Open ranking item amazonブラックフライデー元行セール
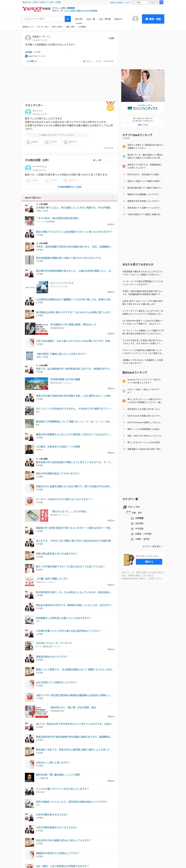 (144, 381)
